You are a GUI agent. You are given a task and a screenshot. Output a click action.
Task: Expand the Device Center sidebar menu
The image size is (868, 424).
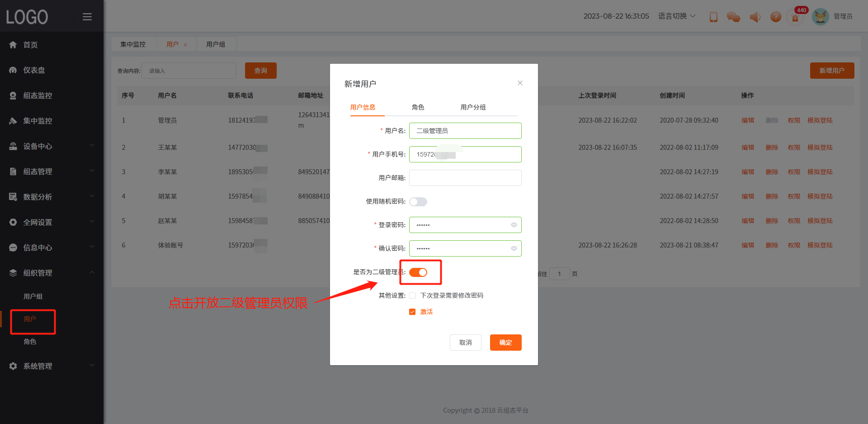(x=52, y=146)
